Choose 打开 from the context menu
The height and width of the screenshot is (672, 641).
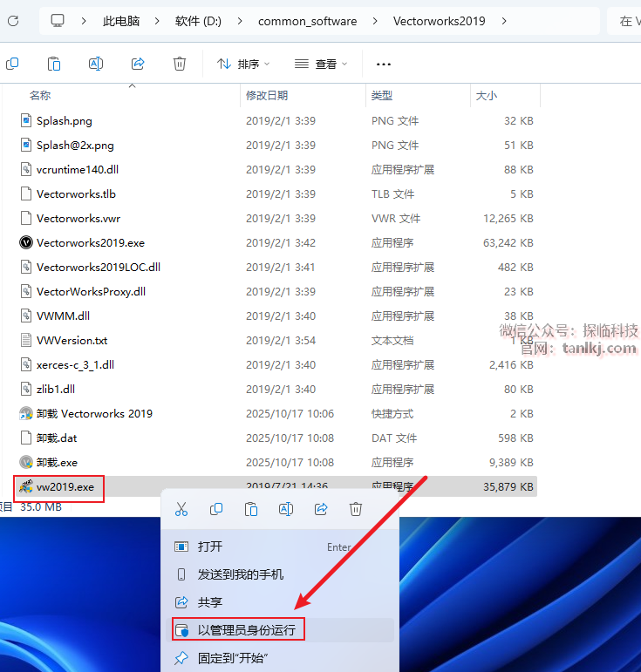210,546
